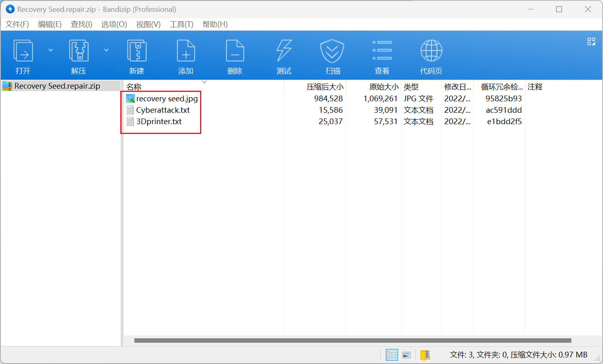Click the Extract (解压) toolbar icon
Image resolution: width=603 pixels, height=364 pixels.
click(x=79, y=51)
